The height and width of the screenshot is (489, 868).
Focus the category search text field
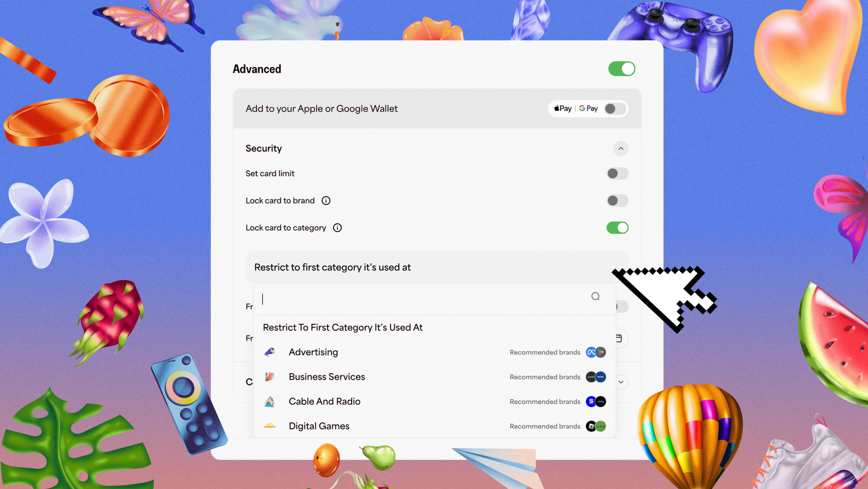pyautogui.click(x=422, y=299)
